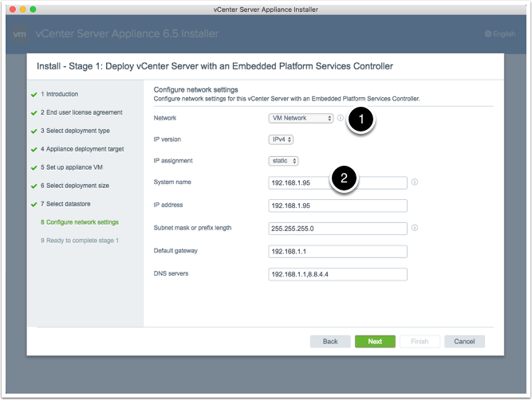The height and width of the screenshot is (400, 532).
Task: Expand the IP assignment static dropdown
Action: click(284, 161)
